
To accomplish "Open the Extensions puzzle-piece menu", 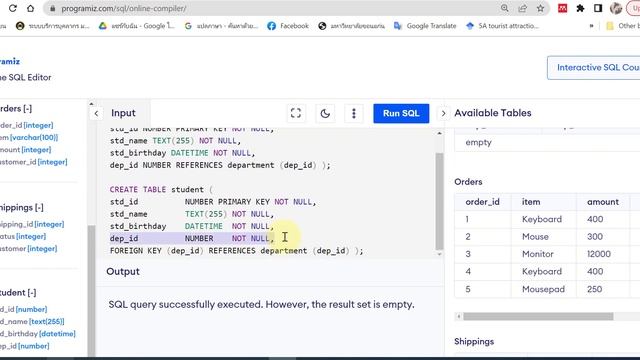I will click(580, 8).
